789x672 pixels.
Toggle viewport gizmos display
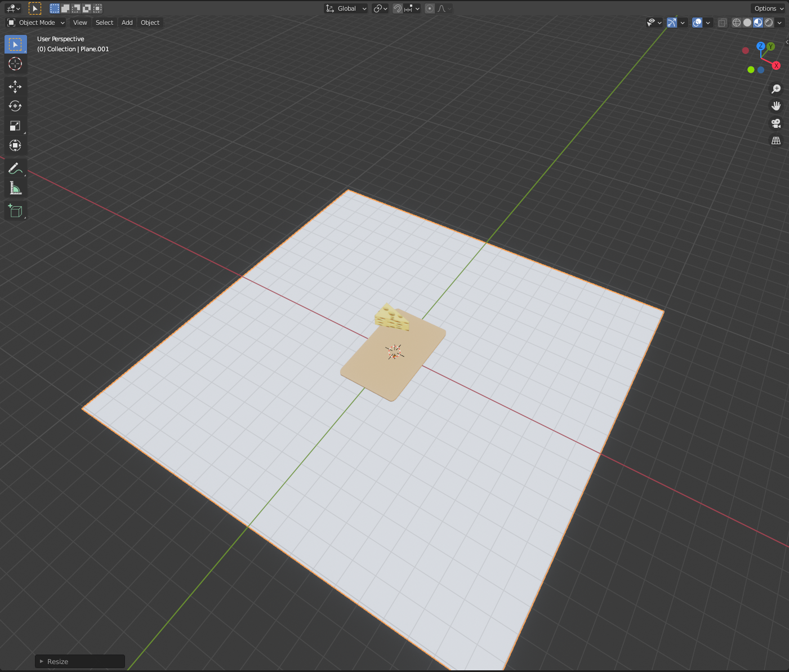[671, 23]
